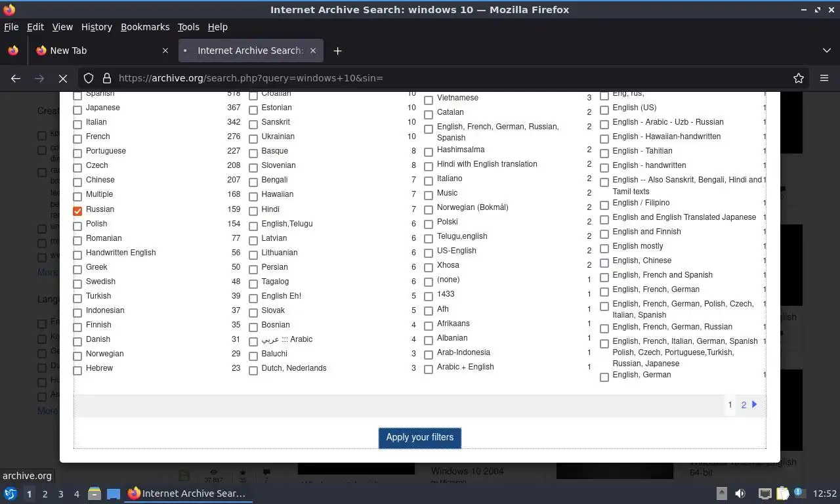The height and width of the screenshot is (504, 840).
Task: Switch to the New Tab tab
Action: [102, 51]
